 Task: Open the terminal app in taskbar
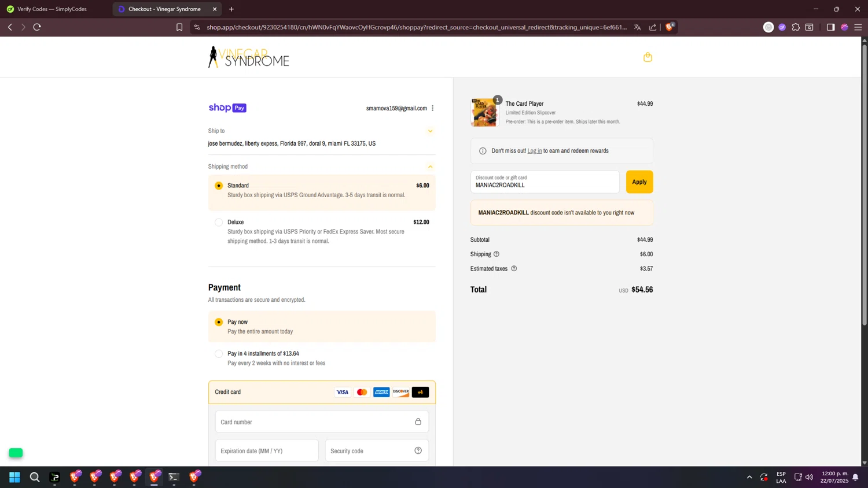pos(174,477)
